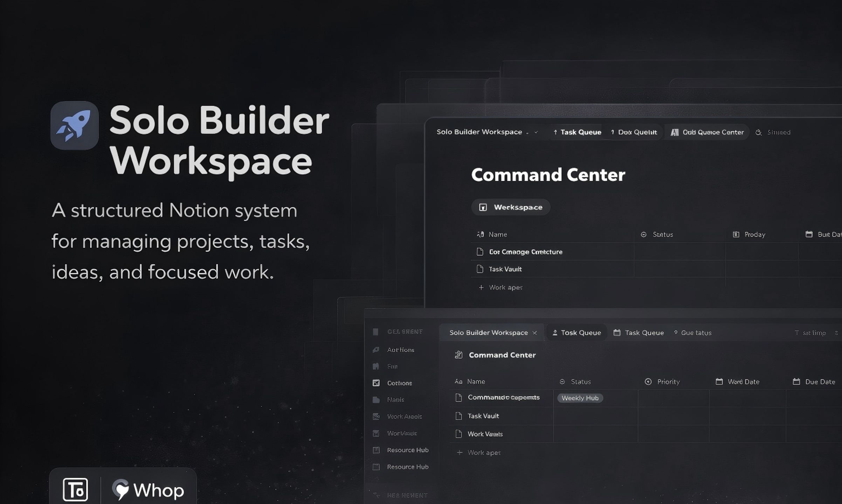This screenshot has width=842, height=504.
Task: Expand the Solo Builder Workspace chevron in upper window
Action: [536, 132]
